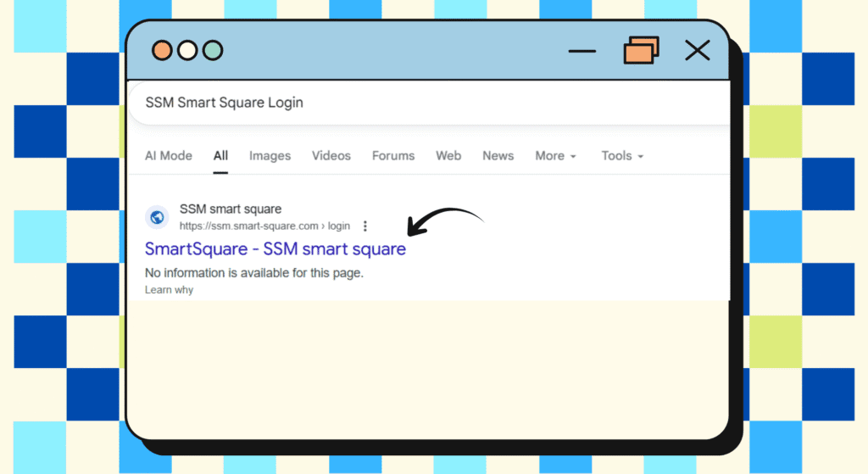Close the window with the X icon
This screenshot has height=474, width=868.
pyautogui.click(x=697, y=51)
